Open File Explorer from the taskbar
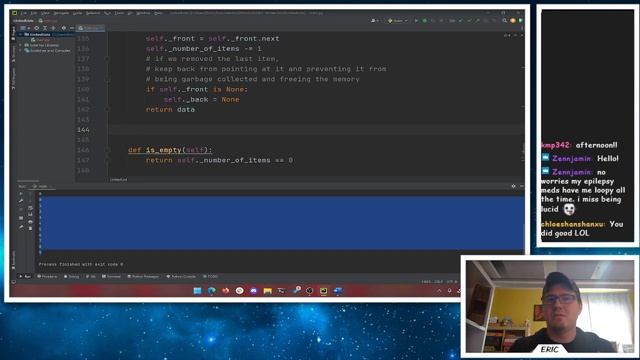This screenshot has width=640, height=360. (267, 291)
